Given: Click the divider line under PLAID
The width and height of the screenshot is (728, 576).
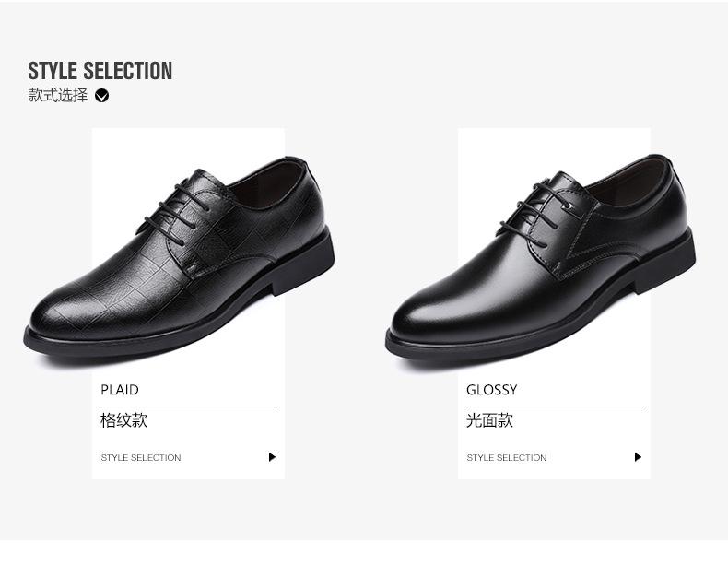Looking at the screenshot, I should tap(188, 406).
